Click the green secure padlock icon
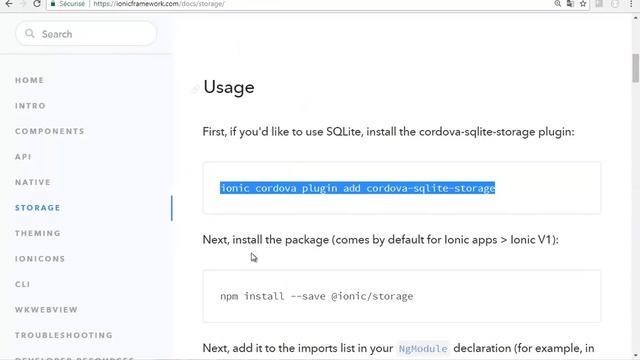 coord(53,4)
